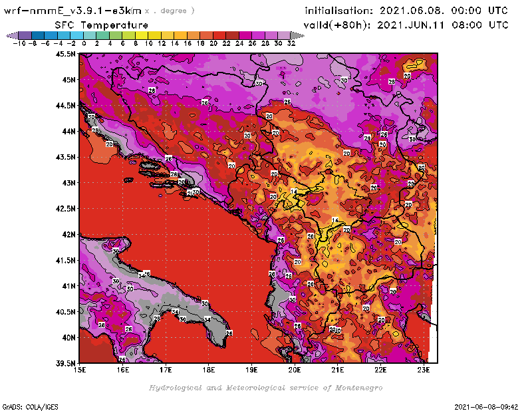The height and width of the screenshot is (411, 532).
Task: Click the '45.5N' latitude label
Action: tap(65, 54)
